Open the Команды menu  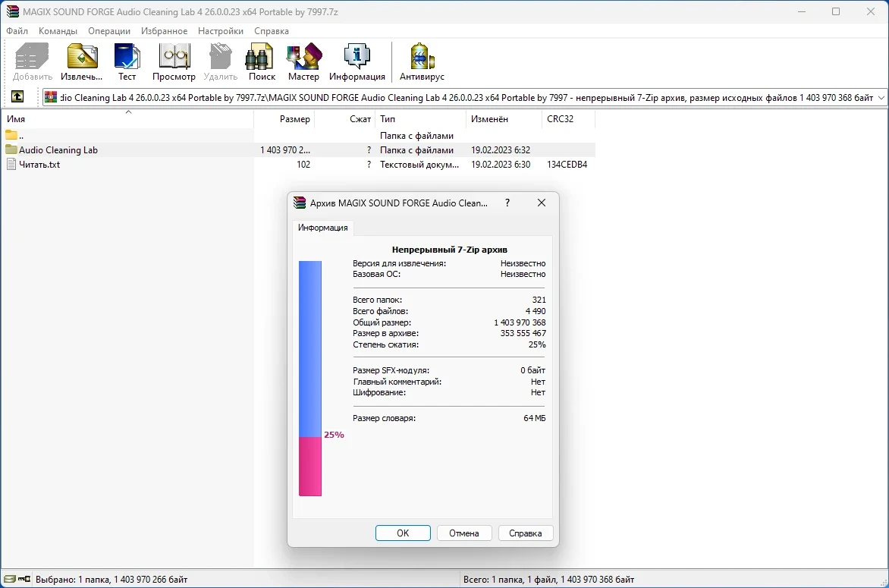(x=58, y=30)
